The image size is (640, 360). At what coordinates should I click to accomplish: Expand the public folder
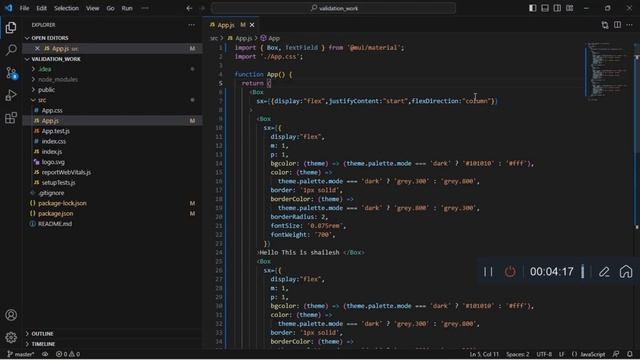(x=46, y=90)
